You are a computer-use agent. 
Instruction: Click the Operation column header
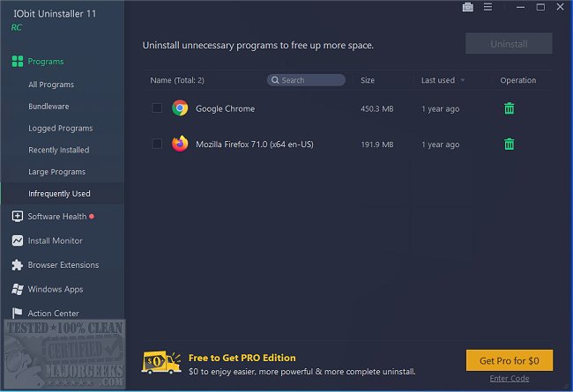pyautogui.click(x=517, y=80)
